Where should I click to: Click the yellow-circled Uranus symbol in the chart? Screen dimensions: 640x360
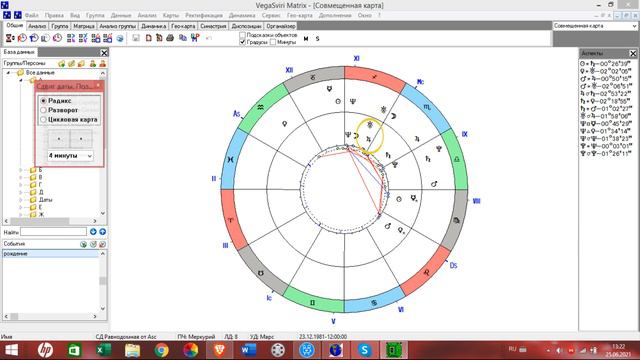[x=370, y=124]
